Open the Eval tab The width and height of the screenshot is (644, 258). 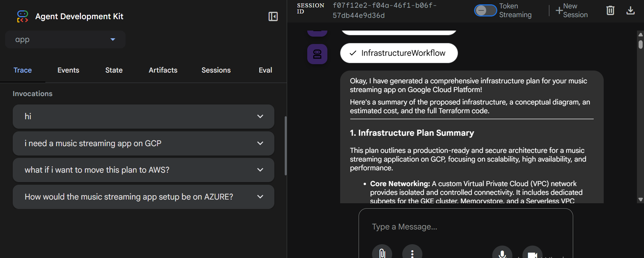[x=265, y=70]
